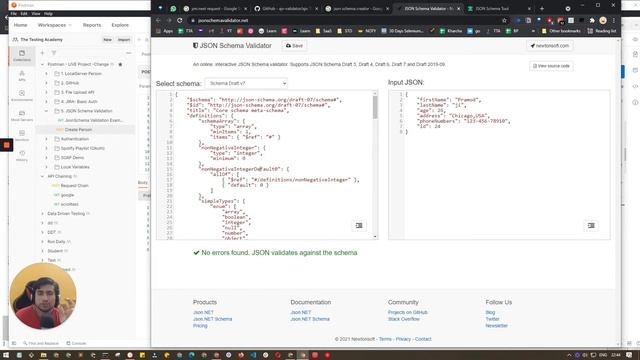
Task: Open Json.NET Schema link under Products
Action: [x=212, y=319]
